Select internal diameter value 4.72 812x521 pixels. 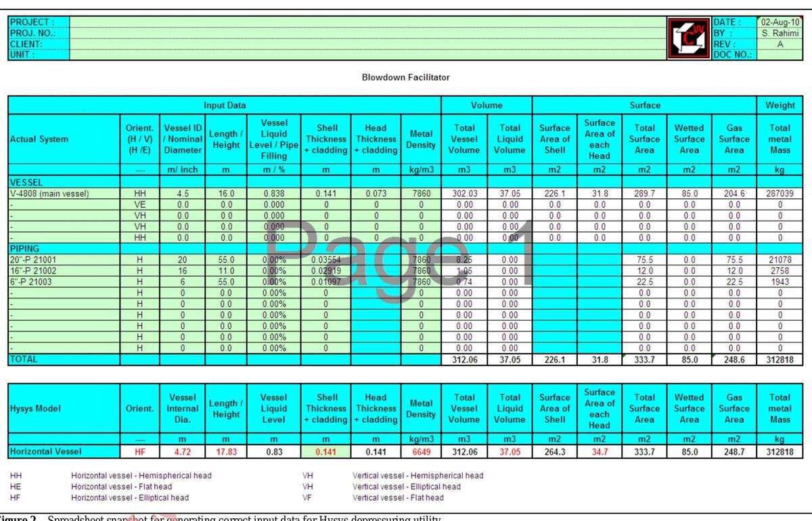pos(183,451)
